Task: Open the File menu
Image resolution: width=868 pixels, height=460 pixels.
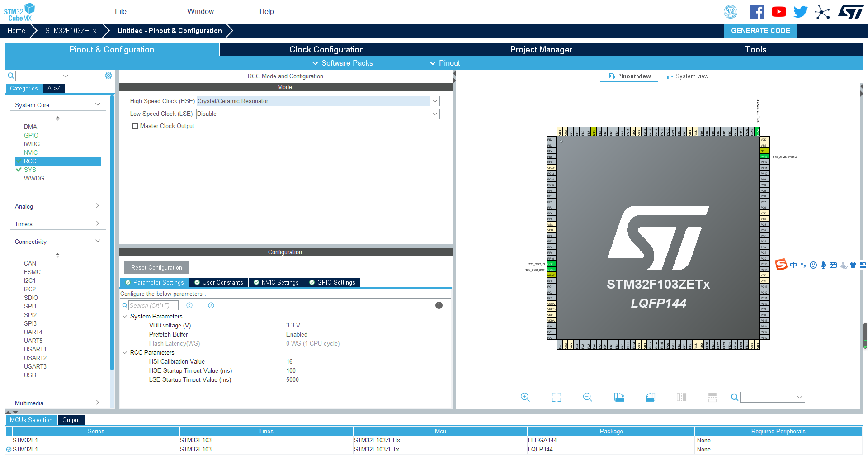Action: click(x=121, y=11)
